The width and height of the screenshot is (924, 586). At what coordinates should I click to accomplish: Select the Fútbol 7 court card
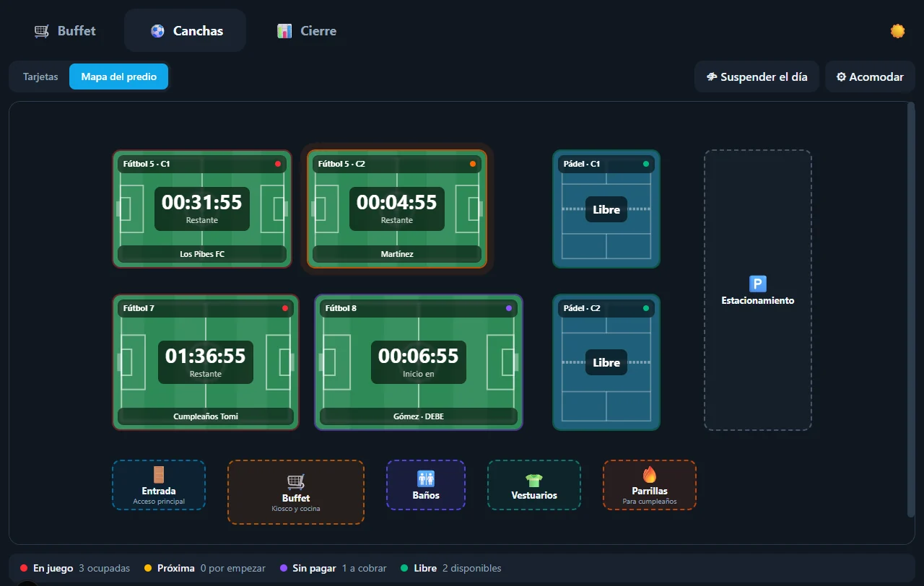206,362
